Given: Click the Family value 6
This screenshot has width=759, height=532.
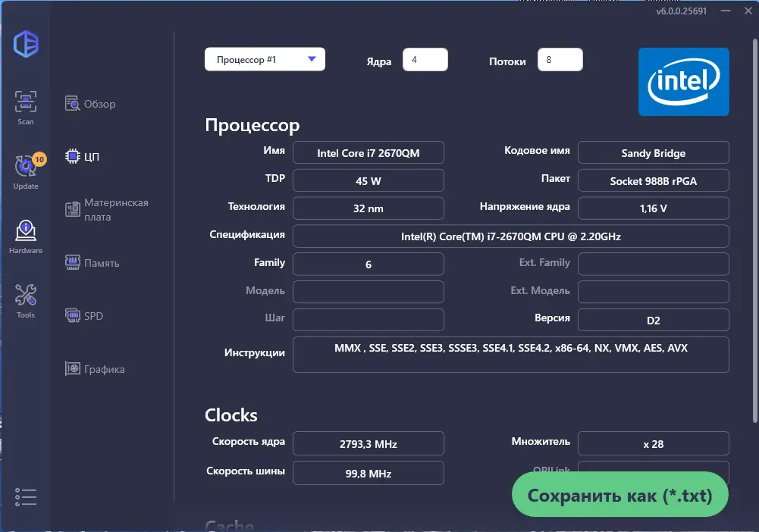Looking at the screenshot, I should tap(369, 264).
